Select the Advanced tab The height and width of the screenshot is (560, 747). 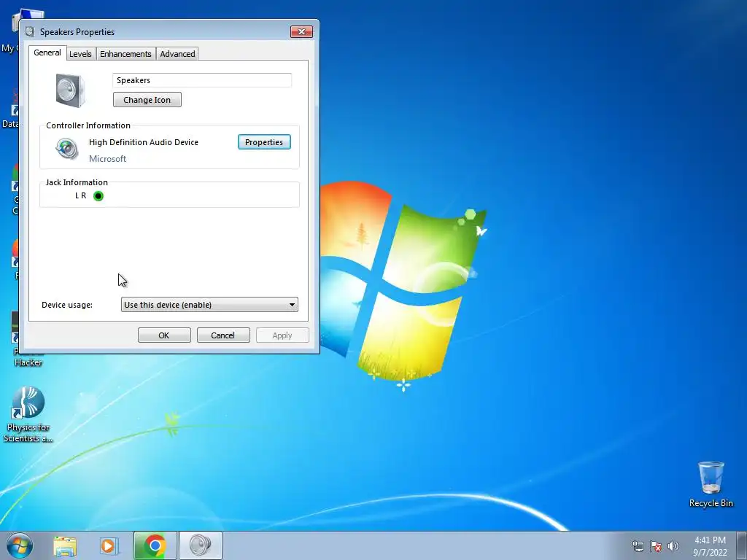(x=177, y=54)
